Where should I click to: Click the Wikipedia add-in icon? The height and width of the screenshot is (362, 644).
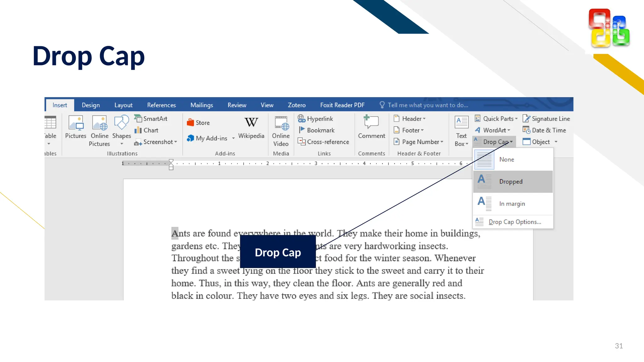[x=251, y=123]
